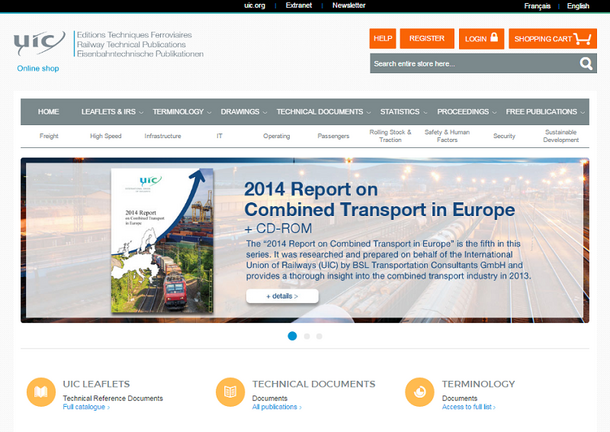Viewport: 610px width, 432px height.
Task: Open the Free Publications menu
Action: (x=542, y=112)
